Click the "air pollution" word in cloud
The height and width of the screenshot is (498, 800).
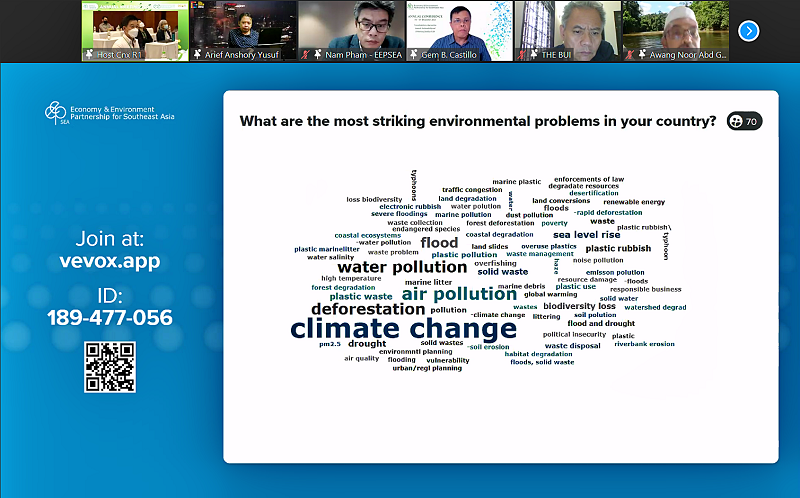click(459, 294)
